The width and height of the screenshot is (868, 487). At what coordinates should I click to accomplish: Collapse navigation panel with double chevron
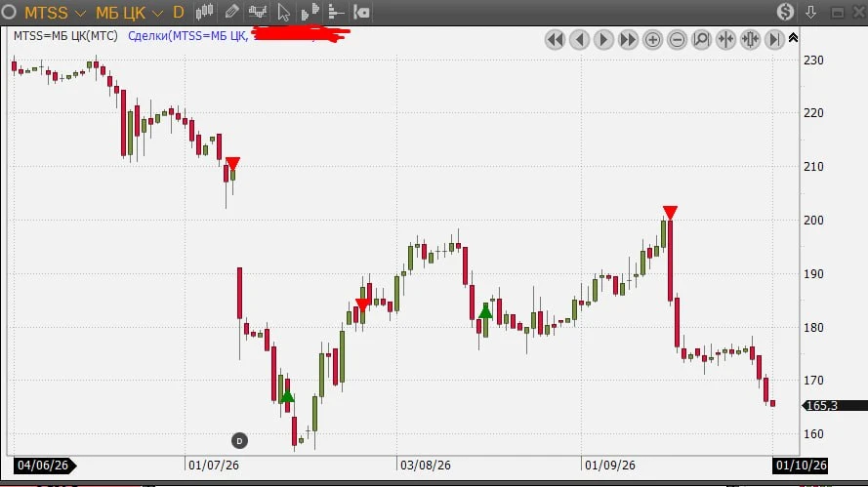pos(793,38)
